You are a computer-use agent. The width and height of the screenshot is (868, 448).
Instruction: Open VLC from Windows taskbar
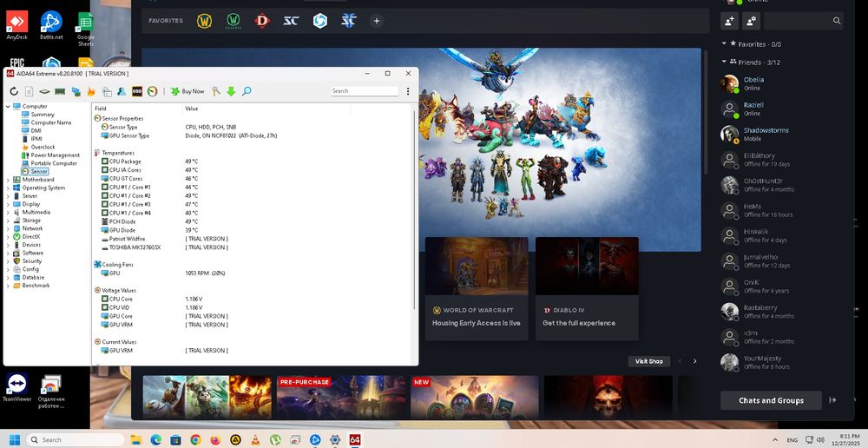(255, 439)
